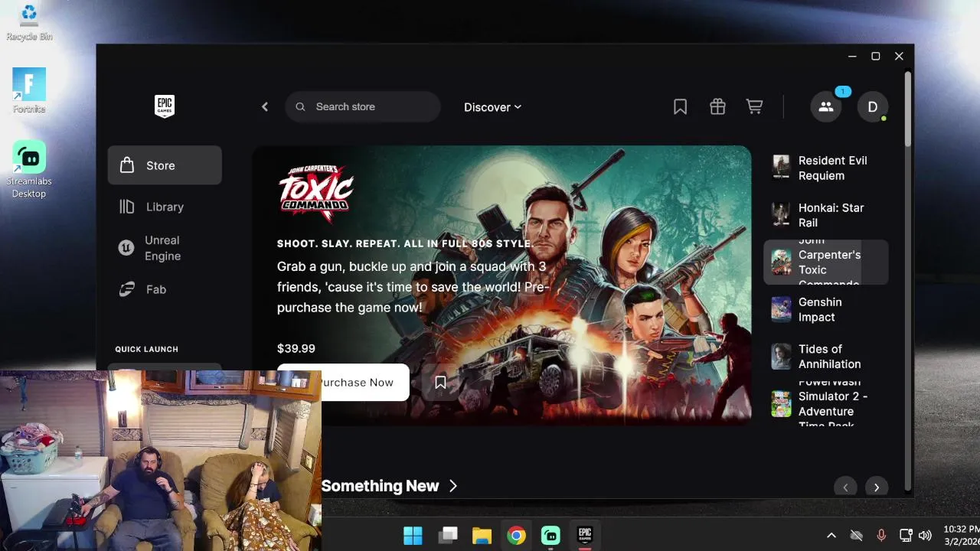Open Google Chrome from the taskbar

pos(516,535)
